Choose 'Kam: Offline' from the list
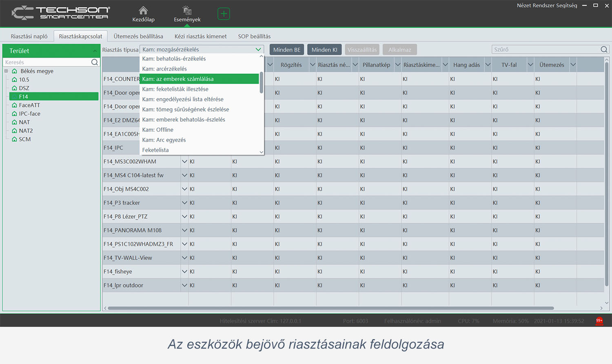612x364 pixels. [x=158, y=130]
